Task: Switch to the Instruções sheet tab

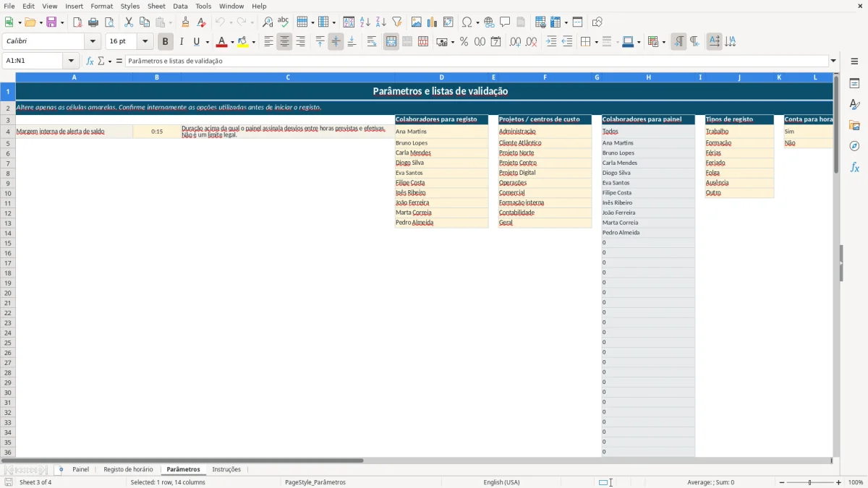Action: click(226, 469)
